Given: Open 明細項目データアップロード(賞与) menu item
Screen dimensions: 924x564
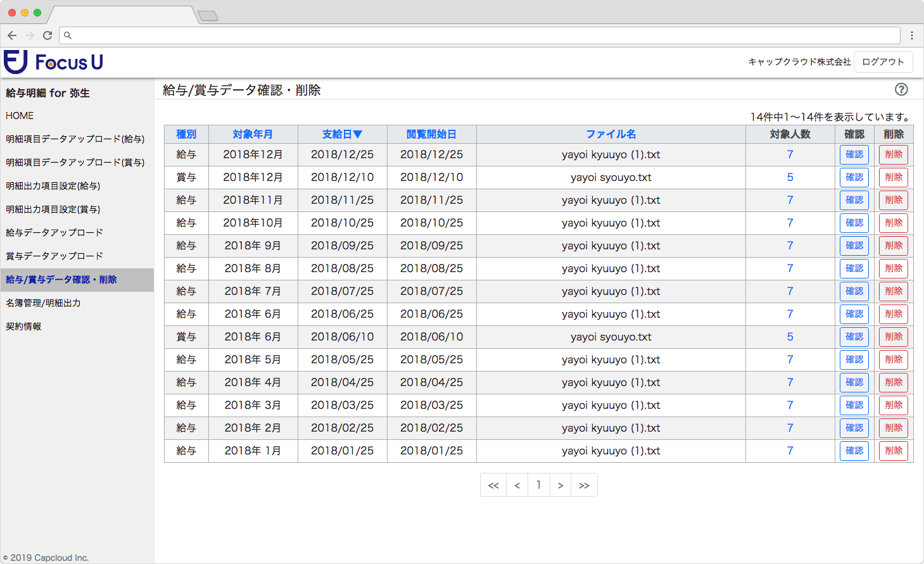Looking at the screenshot, I should tap(75, 163).
